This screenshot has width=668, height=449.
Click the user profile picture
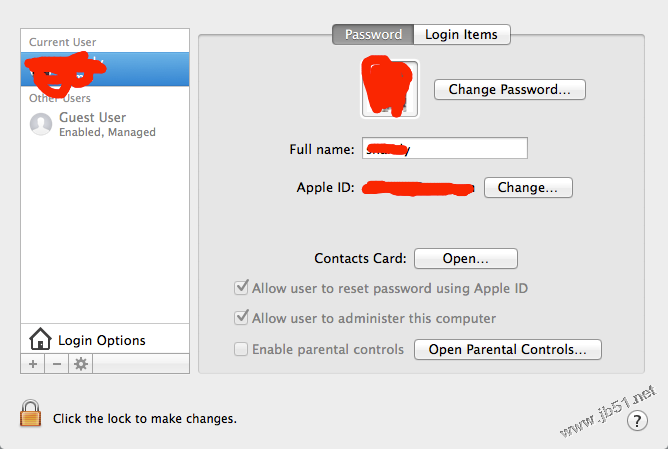[391, 88]
